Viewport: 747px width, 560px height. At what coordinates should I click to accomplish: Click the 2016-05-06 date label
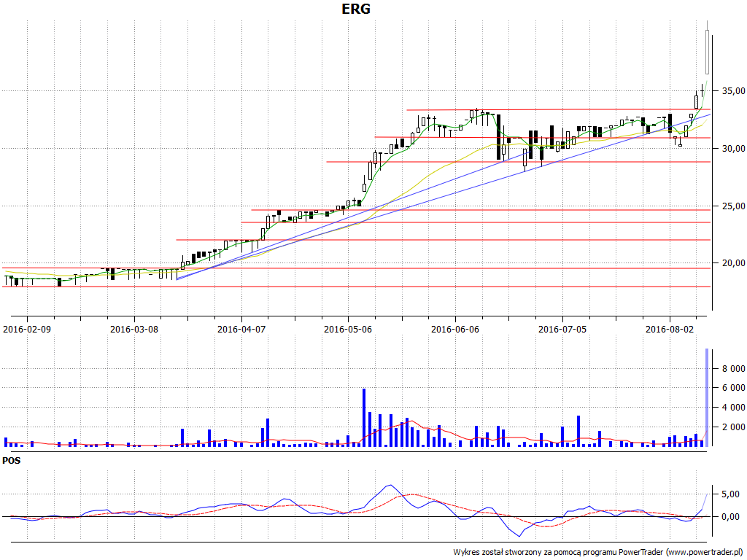pyautogui.click(x=348, y=329)
